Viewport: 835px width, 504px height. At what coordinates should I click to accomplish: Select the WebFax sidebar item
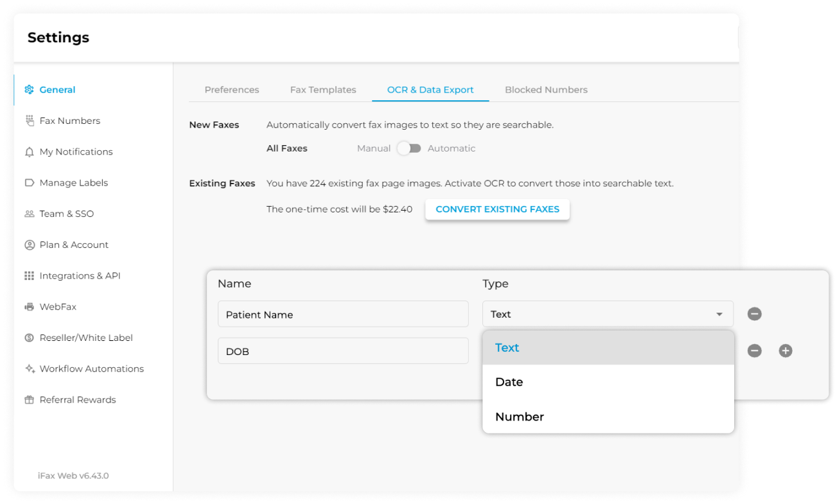(x=58, y=306)
